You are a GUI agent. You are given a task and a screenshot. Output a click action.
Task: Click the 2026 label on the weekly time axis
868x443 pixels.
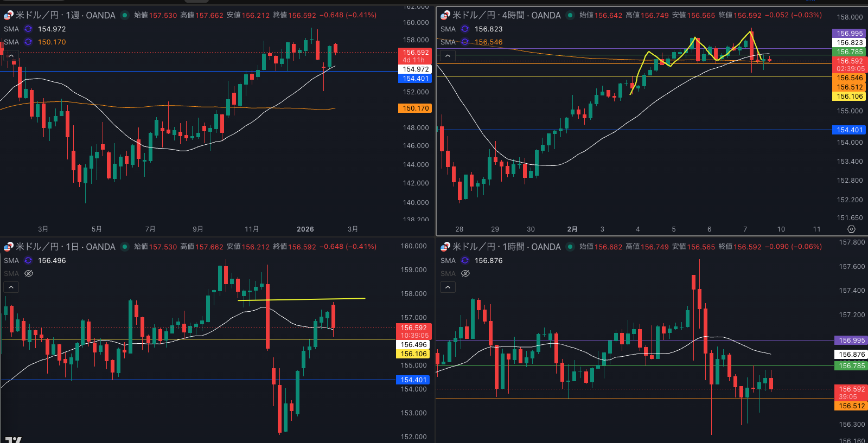click(x=305, y=229)
